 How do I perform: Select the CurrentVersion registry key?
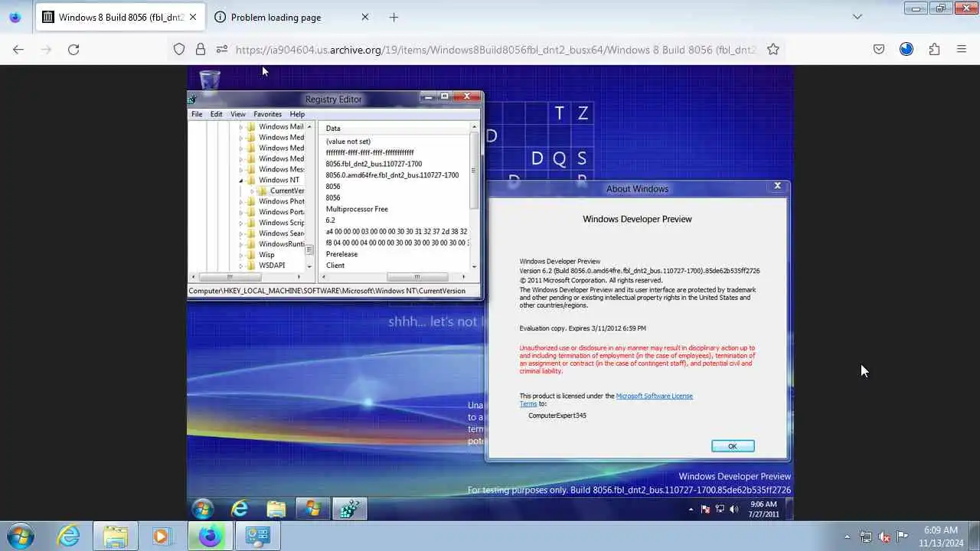point(286,191)
